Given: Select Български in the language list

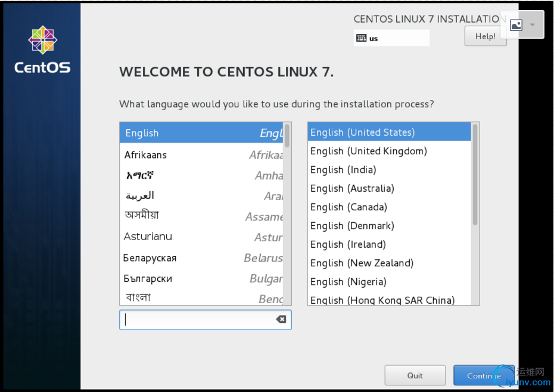Looking at the screenshot, I should pos(202,279).
